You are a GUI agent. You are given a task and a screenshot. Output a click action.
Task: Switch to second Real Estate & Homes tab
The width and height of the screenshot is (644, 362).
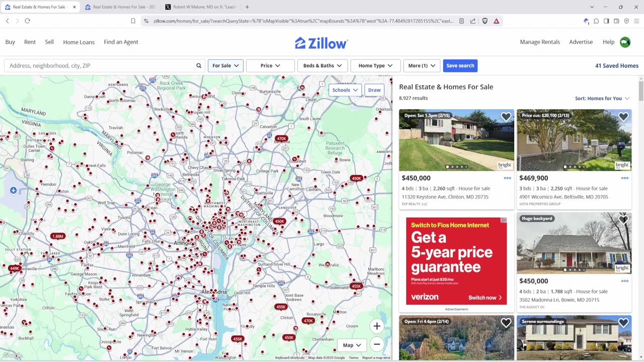pos(120,7)
